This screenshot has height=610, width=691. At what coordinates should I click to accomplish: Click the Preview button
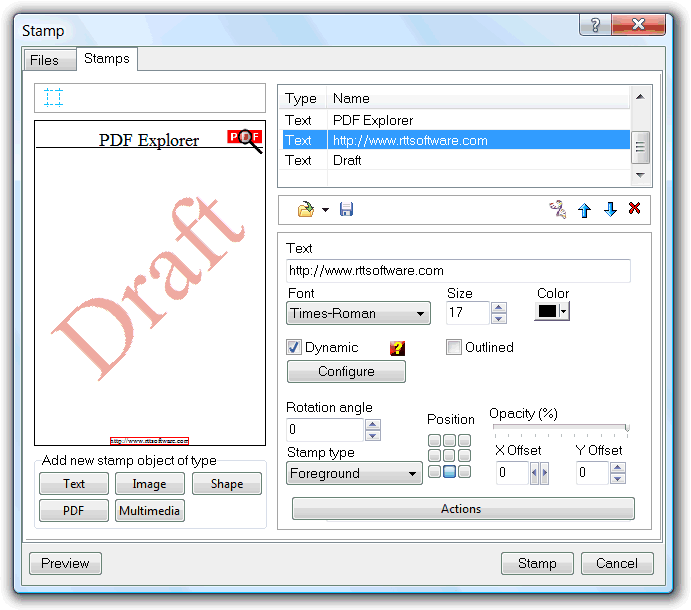(65, 563)
